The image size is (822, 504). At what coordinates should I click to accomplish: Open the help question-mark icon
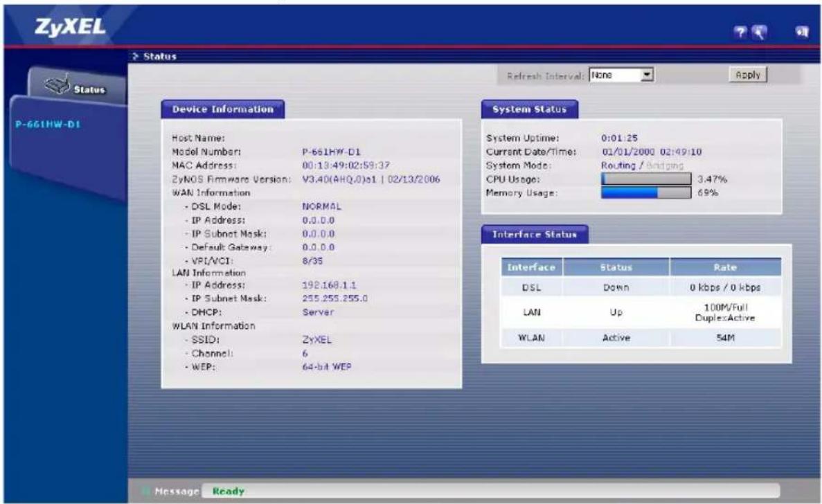click(740, 33)
